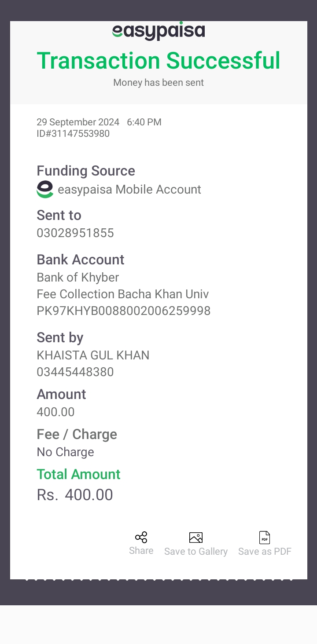Tap the date 29 September 2024
This screenshot has height=644, width=317.
coord(78,122)
